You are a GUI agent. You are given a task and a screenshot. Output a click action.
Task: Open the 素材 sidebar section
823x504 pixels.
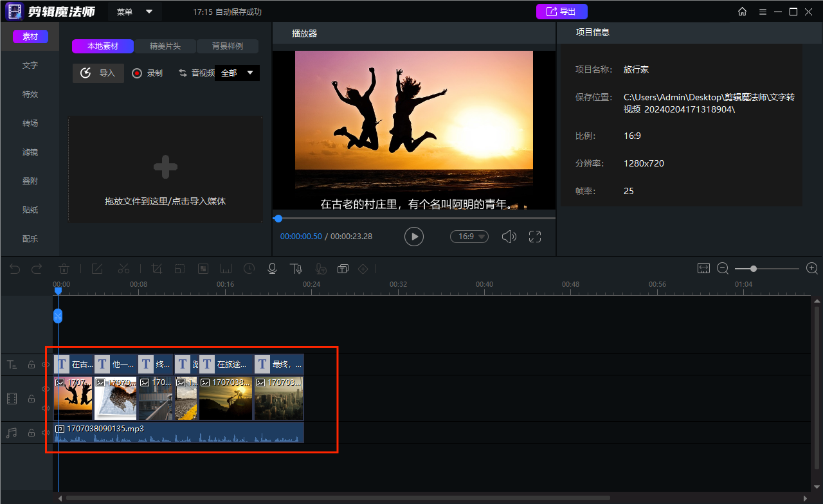[x=30, y=37]
